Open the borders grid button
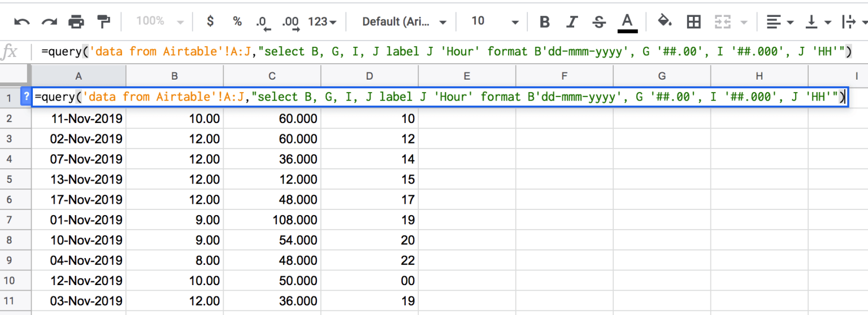Image resolution: width=868 pixels, height=315 pixels. pyautogui.click(x=693, y=22)
